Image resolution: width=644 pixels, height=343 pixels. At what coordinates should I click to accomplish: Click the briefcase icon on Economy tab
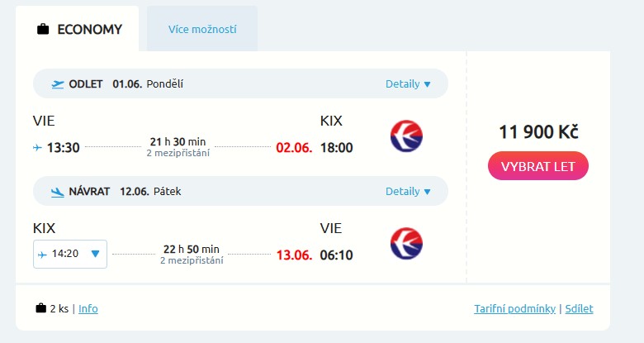[x=43, y=30]
